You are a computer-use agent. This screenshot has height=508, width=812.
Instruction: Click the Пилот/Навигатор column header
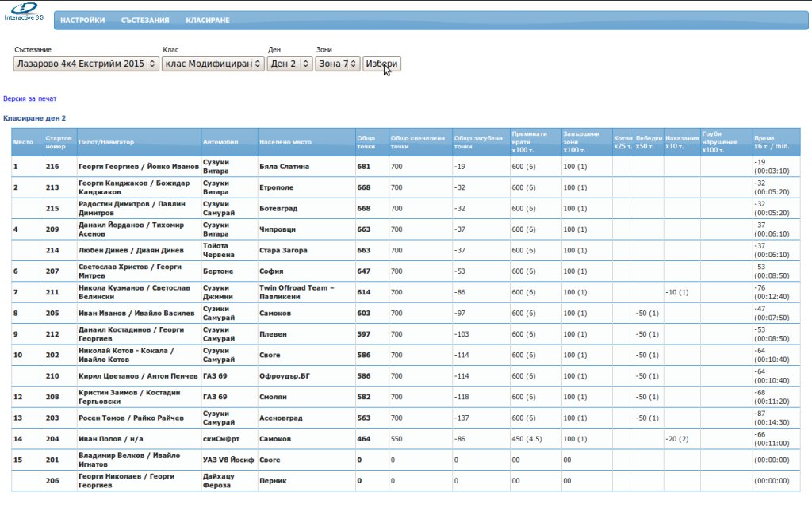pos(106,142)
